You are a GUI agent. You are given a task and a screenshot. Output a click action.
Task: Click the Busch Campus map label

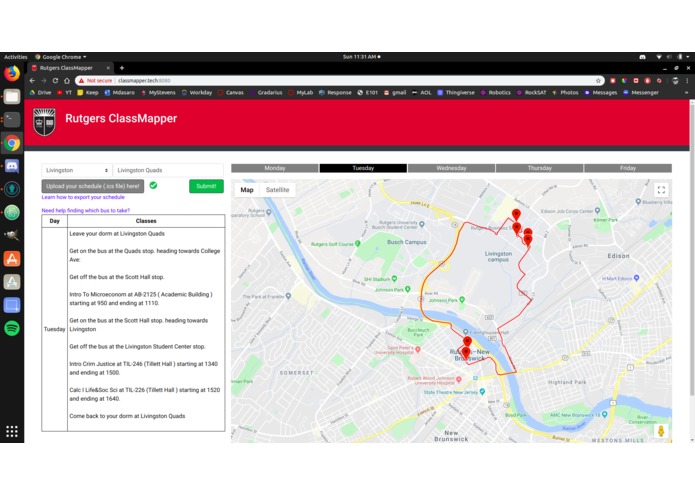tap(406, 242)
